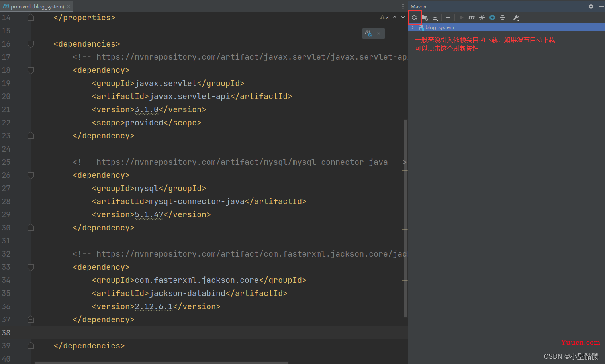This screenshot has width=605, height=364.
Task: Jump to next highlighted warning arrow
Action: pos(403,17)
